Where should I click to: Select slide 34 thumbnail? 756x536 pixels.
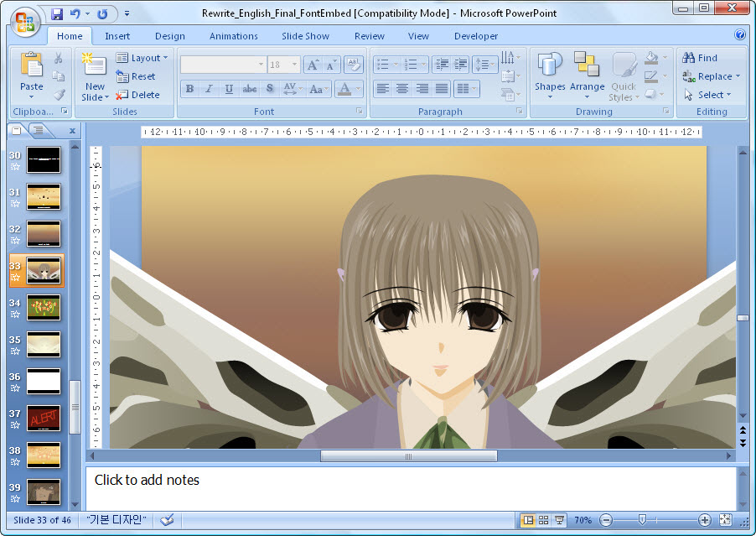pos(44,307)
